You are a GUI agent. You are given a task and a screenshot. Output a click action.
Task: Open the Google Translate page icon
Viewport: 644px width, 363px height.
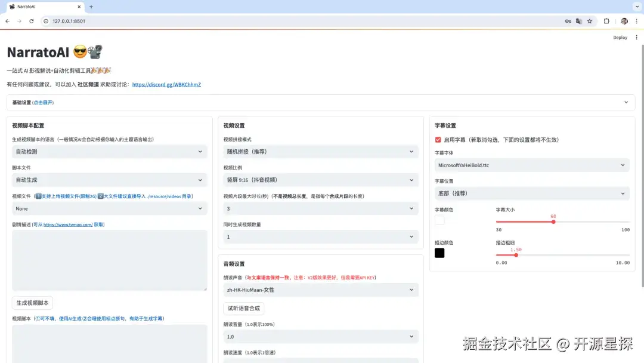pos(578,21)
